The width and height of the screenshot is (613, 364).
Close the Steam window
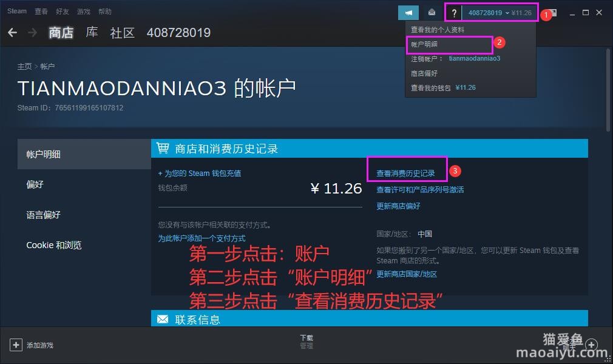pyautogui.click(x=599, y=13)
